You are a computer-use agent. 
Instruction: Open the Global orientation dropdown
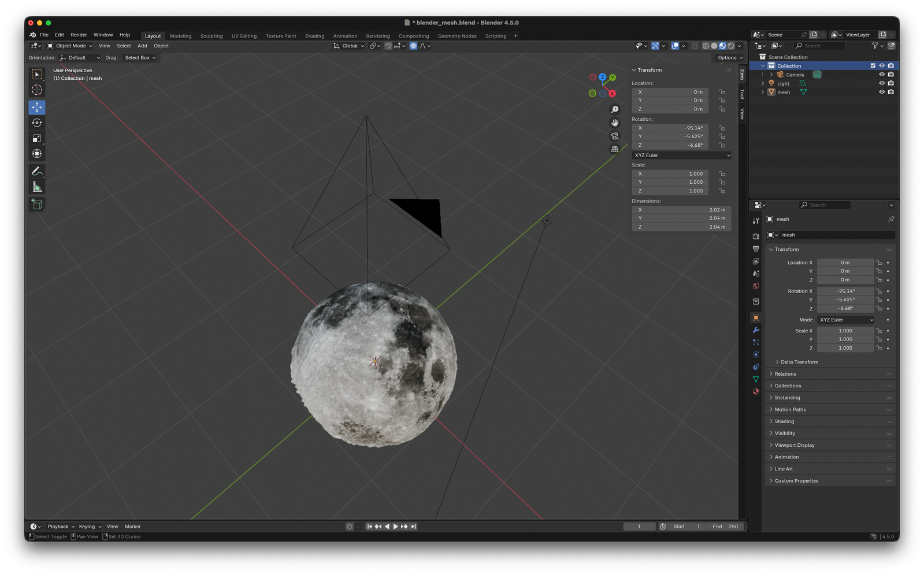pos(349,46)
